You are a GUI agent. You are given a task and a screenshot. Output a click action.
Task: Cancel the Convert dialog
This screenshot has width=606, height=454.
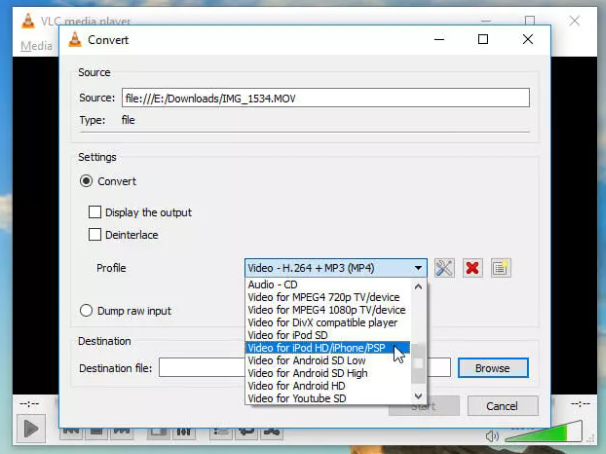(502, 406)
